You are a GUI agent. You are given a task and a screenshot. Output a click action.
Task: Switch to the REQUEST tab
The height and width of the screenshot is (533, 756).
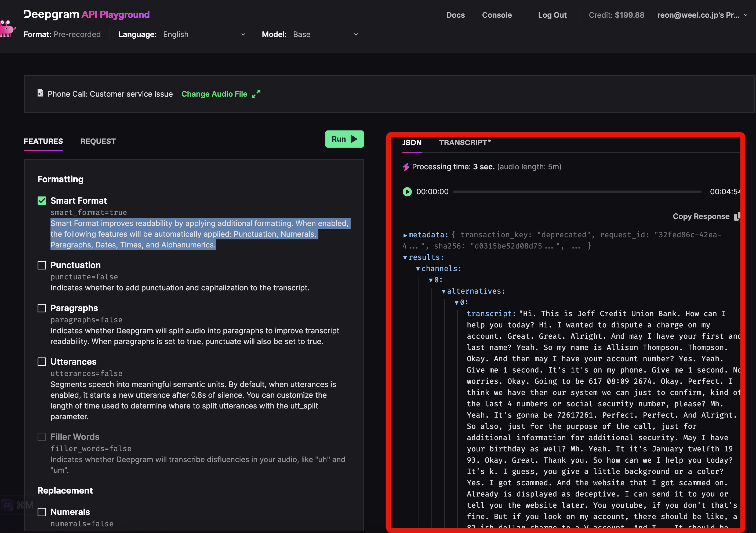(x=98, y=141)
